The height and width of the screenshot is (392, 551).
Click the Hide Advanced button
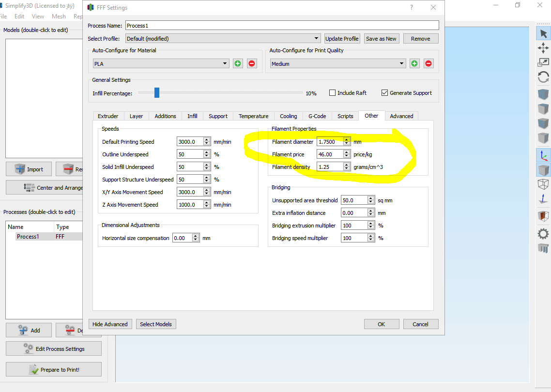tap(110, 324)
